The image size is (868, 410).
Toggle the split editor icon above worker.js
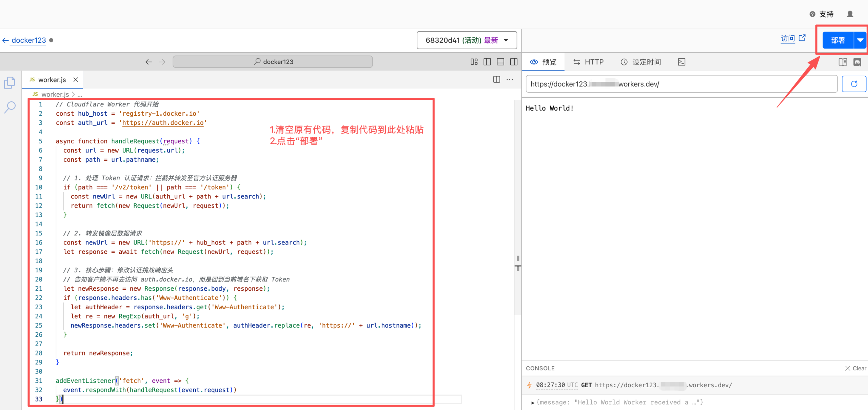tap(496, 79)
